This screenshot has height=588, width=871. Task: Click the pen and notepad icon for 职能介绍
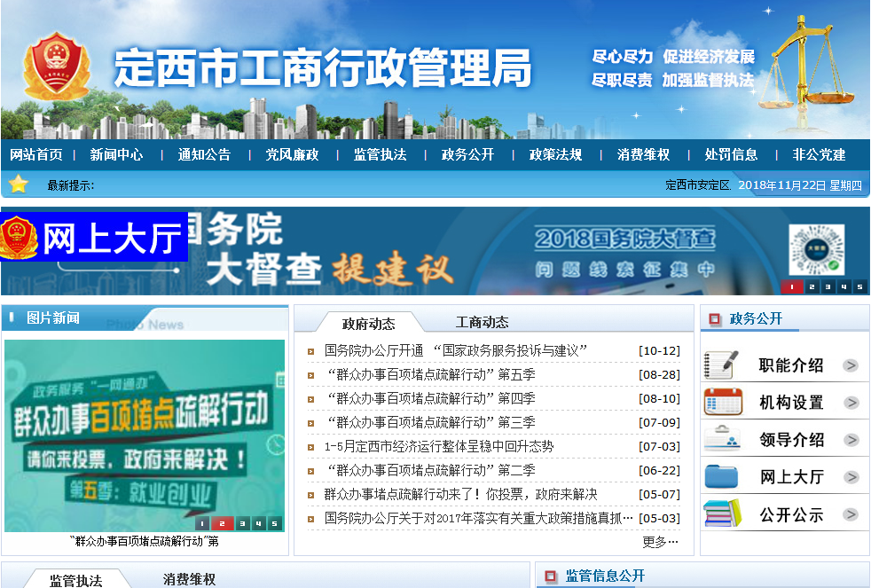click(721, 365)
